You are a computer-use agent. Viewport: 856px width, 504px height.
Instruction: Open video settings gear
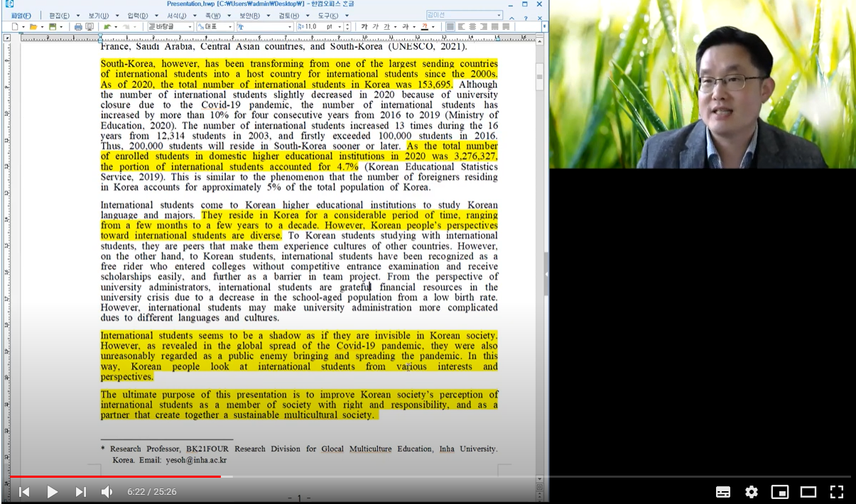click(x=752, y=491)
